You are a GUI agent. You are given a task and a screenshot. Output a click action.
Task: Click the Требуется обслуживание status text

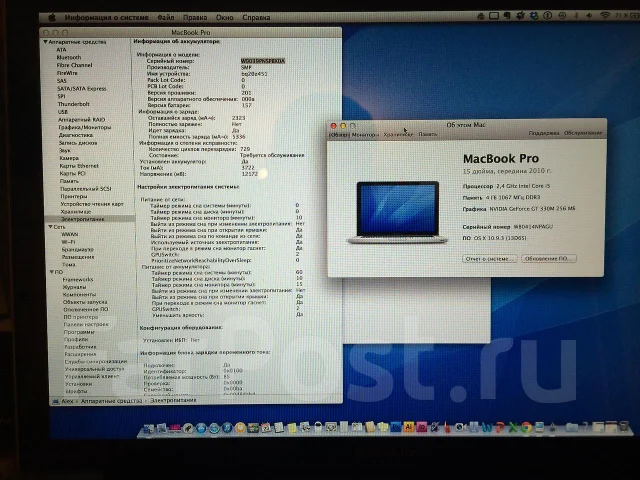point(272,155)
